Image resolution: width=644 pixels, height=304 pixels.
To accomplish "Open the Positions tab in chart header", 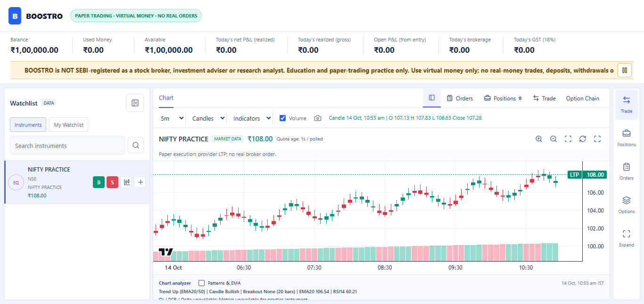I will coord(503,98).
